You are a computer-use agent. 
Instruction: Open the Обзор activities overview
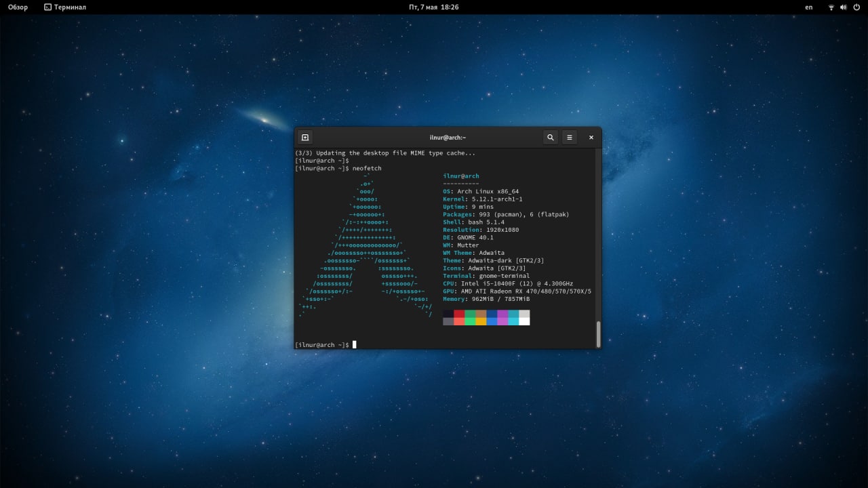pyautogui.click(x=18, y=7)
